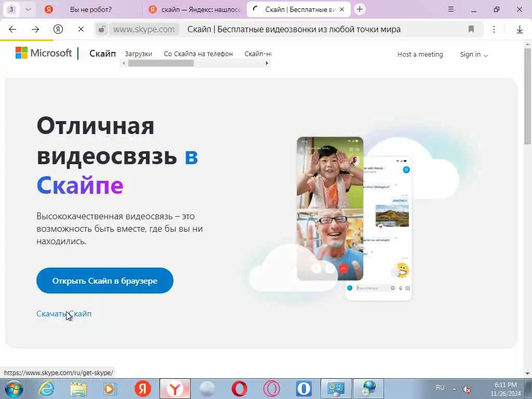Open Windows Media Player on taskbar
The image size is (532, 399).
point(110,389)
